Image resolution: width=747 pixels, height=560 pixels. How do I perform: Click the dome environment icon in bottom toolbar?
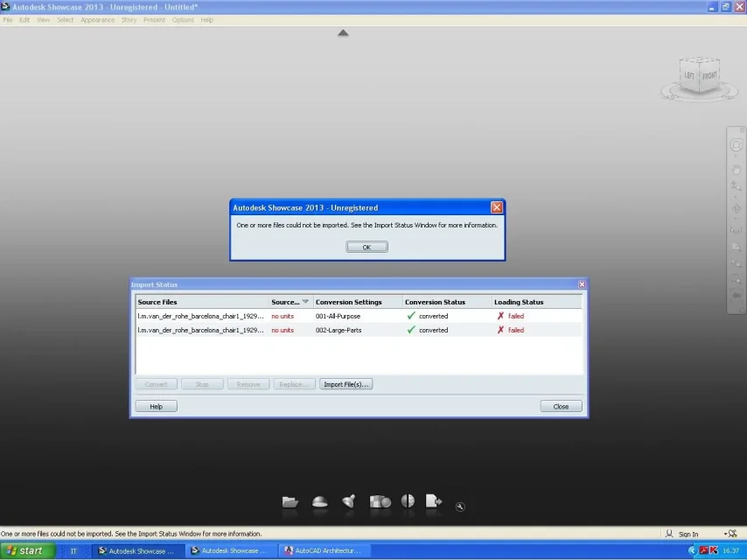click(x=319, y=502)
